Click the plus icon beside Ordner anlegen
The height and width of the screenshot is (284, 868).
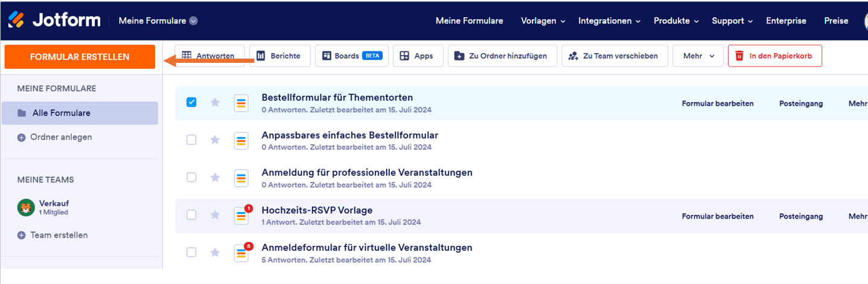[21, 137]
